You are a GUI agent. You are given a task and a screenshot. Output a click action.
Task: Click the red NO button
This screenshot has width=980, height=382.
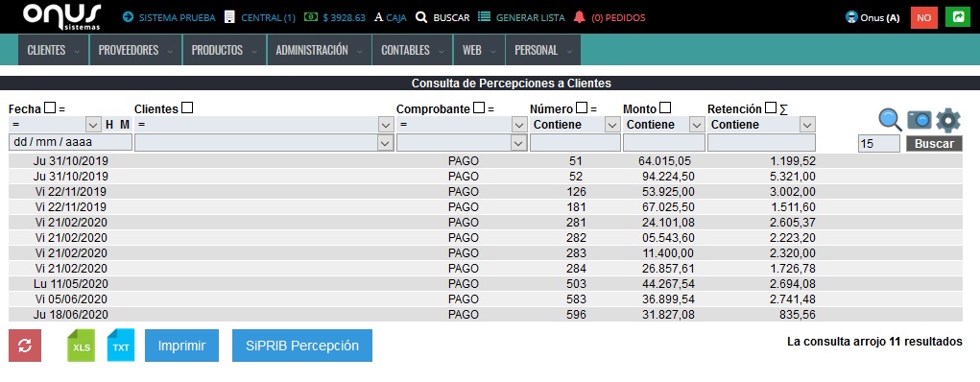coord(923,17)
